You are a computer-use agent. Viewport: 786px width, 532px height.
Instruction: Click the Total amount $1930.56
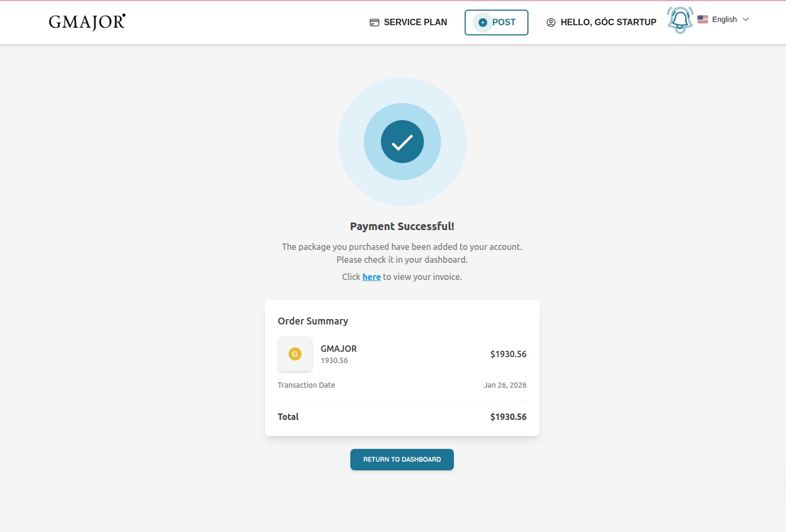[508, 417]
